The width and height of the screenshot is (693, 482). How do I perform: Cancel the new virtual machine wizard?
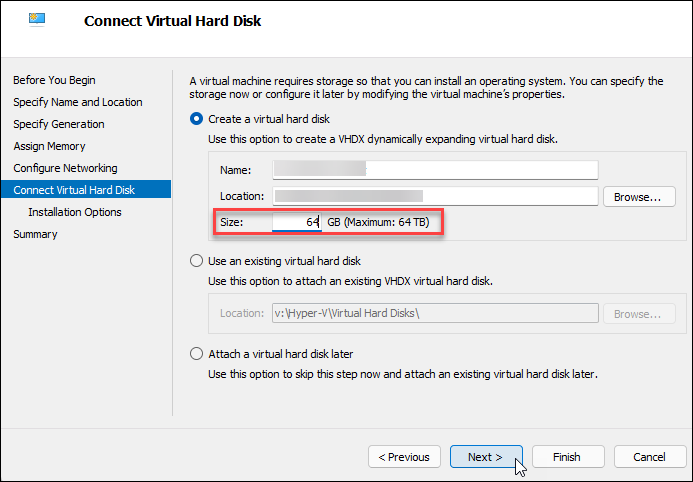(x=648, y=457)
